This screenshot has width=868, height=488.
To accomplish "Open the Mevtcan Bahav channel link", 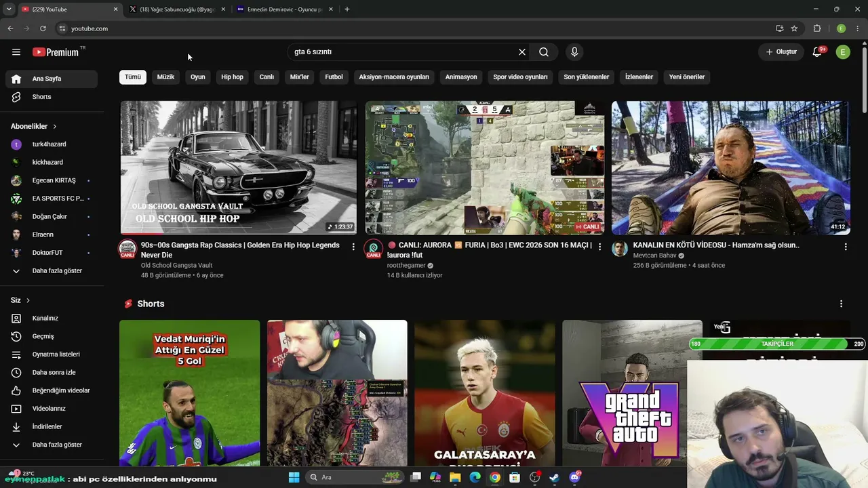I will 654,256.
